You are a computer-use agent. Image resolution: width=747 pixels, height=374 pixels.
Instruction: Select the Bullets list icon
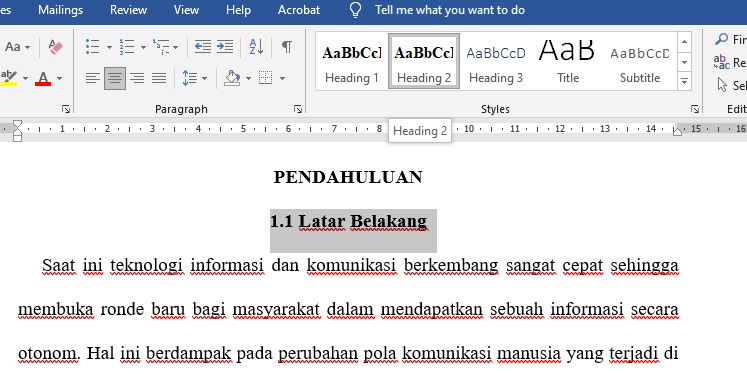(x=92, y=47)
